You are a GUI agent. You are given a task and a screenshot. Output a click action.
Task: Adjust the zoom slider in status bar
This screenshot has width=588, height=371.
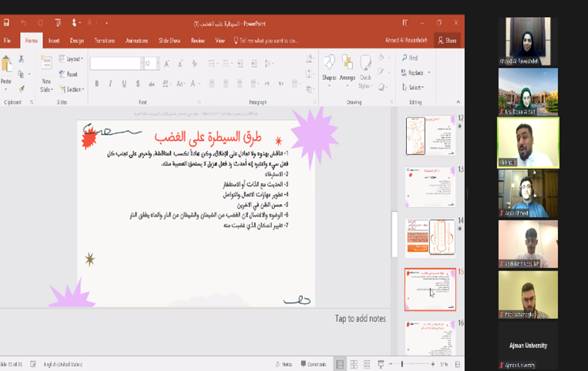tap(402, 364)
